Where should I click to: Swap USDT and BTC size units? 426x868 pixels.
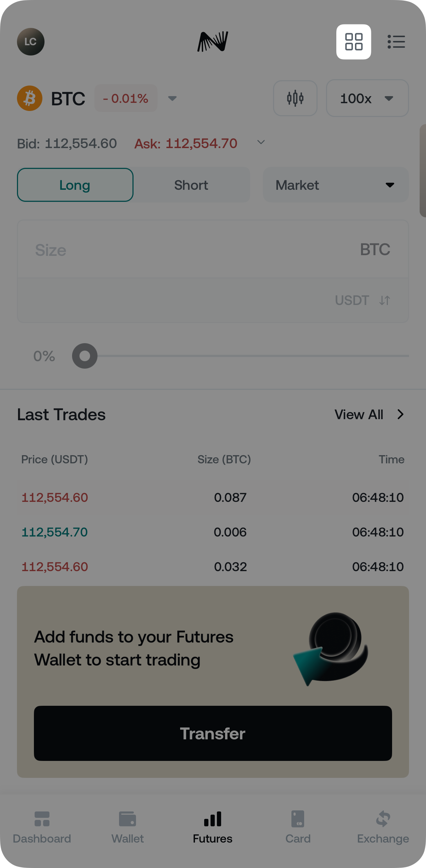[x=385, y=300]
